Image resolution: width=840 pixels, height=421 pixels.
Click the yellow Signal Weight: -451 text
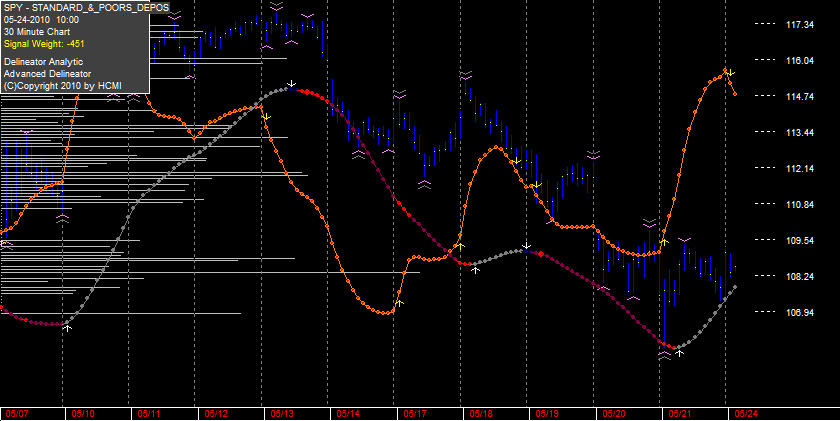44,44
